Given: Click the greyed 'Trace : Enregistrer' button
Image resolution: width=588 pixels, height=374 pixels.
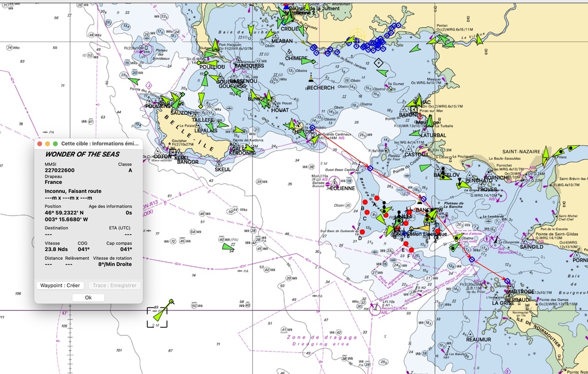Looking at the screenshot, I should pyautogui.click(x=114, y=286).
